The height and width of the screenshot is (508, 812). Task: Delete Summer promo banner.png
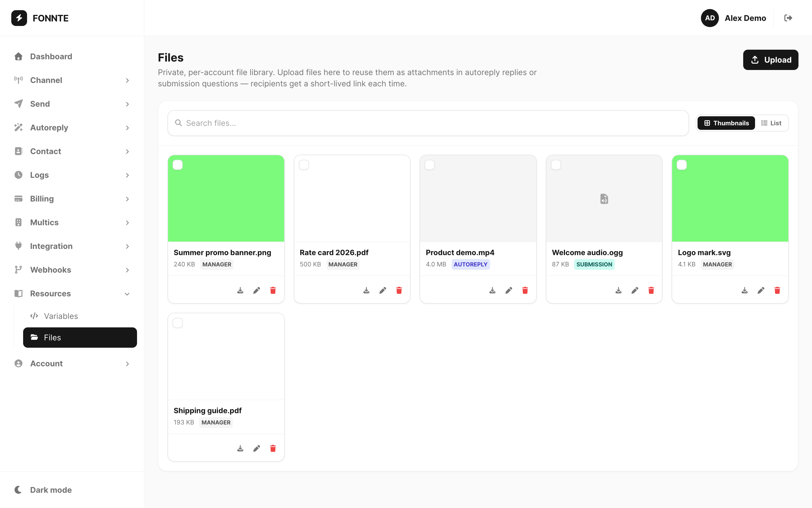coord(273,290)
